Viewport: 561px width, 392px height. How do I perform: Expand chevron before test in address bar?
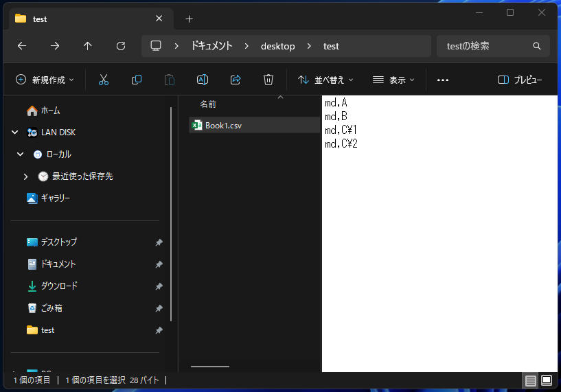point(309,46)
